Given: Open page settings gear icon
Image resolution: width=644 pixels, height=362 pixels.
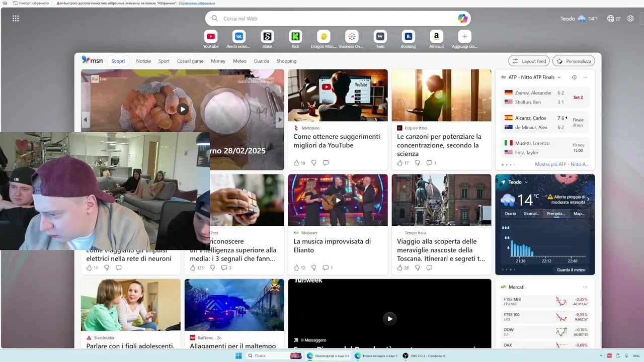Looking at the screenshot, I should tap(630, 19).
